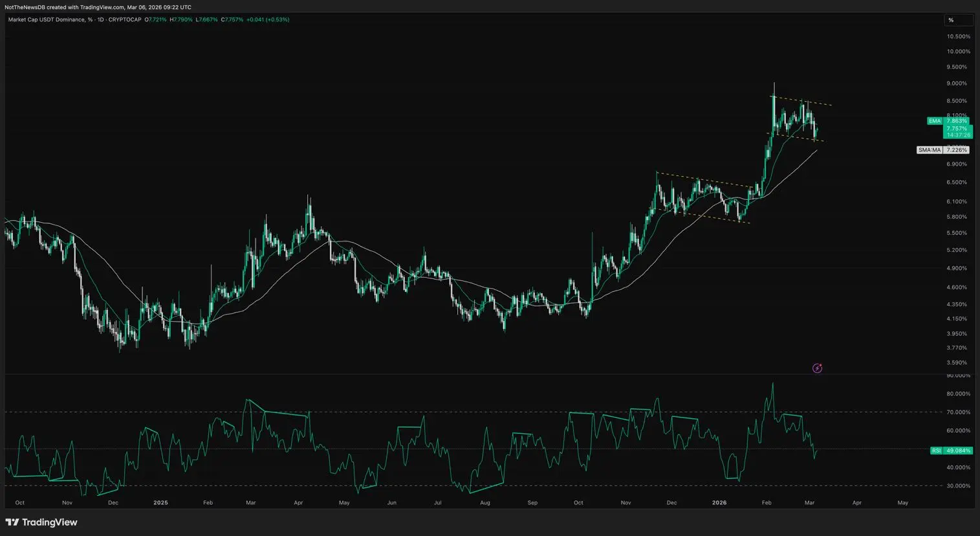Screen dimensions: 980x536
Task: Click the 6.100% price axis label
Action: (957, 202)
